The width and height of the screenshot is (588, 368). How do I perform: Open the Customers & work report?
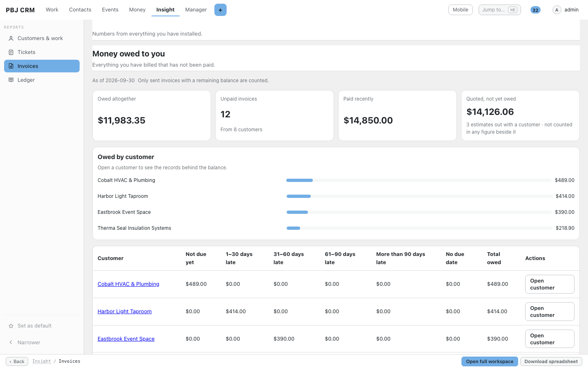[x=42, y=38]
